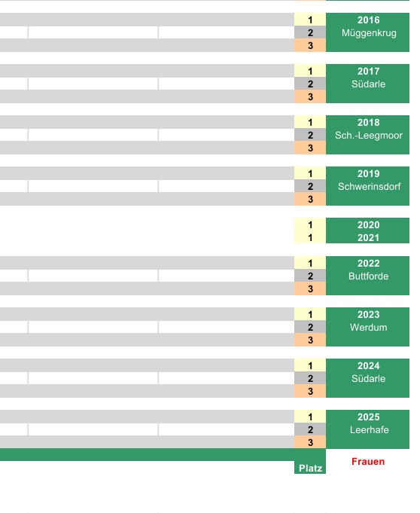Select the 2025 Leerhafe cell
The image size is (420, 513).
pyautogui.click(x=368, y=429)
